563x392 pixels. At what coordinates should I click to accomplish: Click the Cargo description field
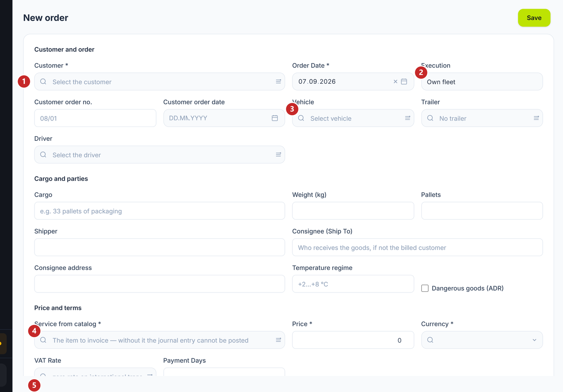[x=160, y=211]
